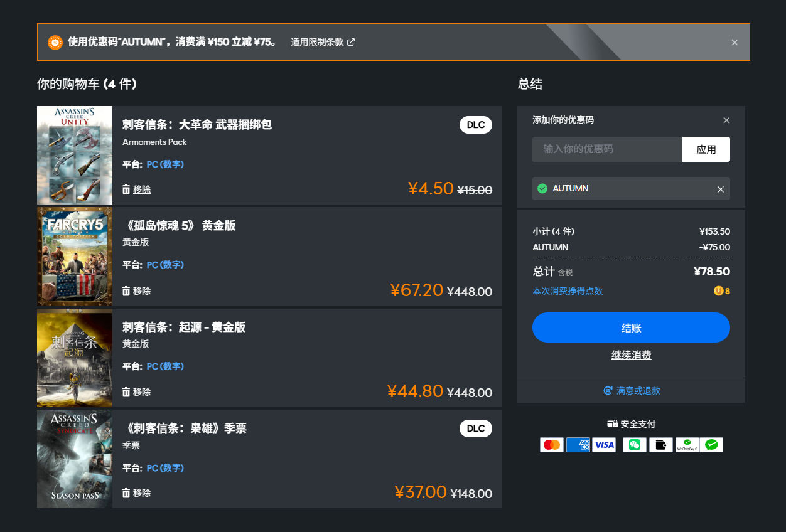The height and width of the screenshot is (532, 786).
Task: Click the DLC badge on 武器捆绑包
Action: coord(476,125)
